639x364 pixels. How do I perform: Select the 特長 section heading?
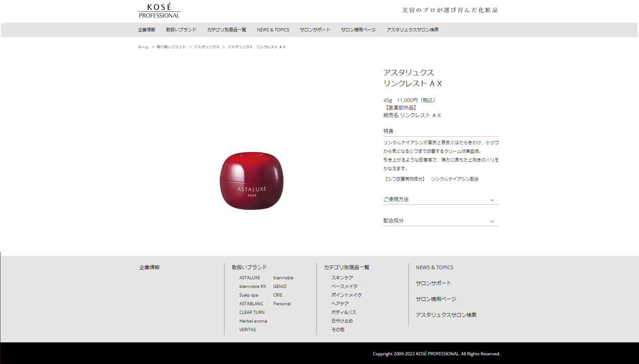click(x=389, y=131)
